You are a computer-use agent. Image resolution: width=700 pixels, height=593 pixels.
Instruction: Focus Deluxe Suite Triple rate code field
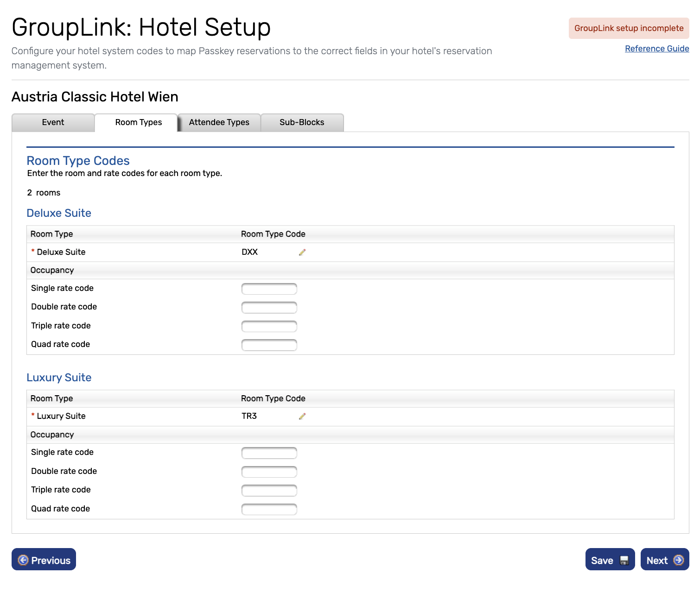tap(269, 326)
